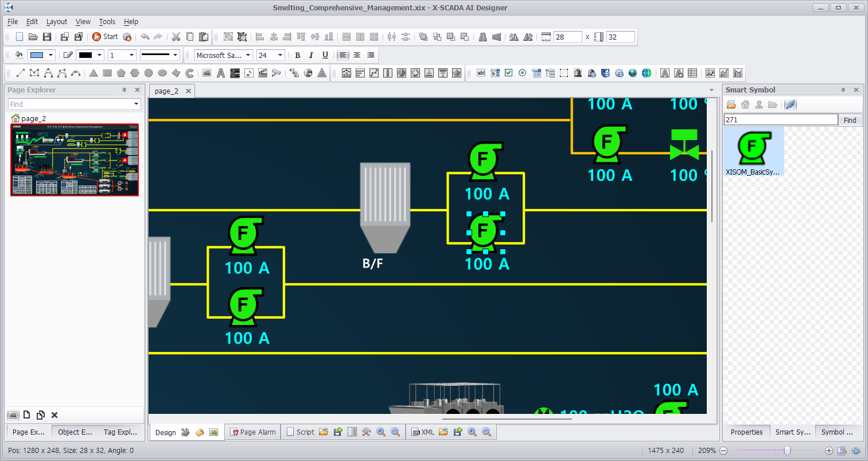Set text alignment to left
This screenshot has height=461, width=868.
click(x=343, y=55)
